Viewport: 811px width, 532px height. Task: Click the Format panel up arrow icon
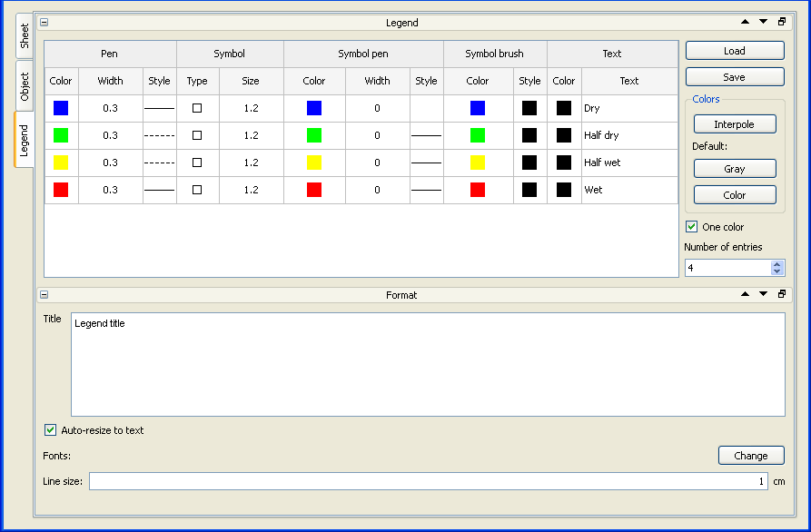pos(746,294)
